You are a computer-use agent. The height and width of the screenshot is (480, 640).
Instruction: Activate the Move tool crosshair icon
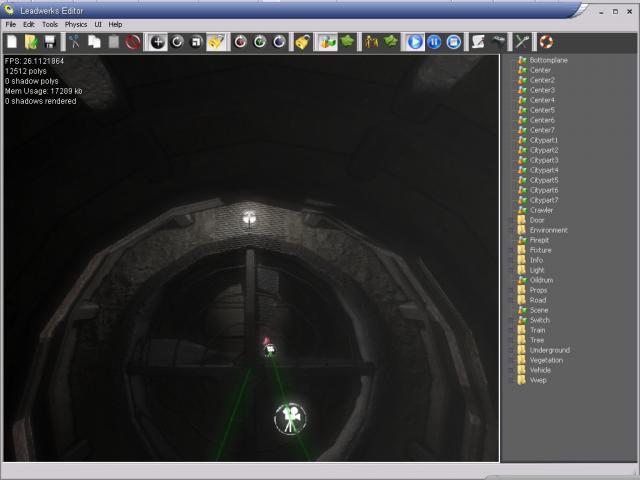[x=157, y=42]
